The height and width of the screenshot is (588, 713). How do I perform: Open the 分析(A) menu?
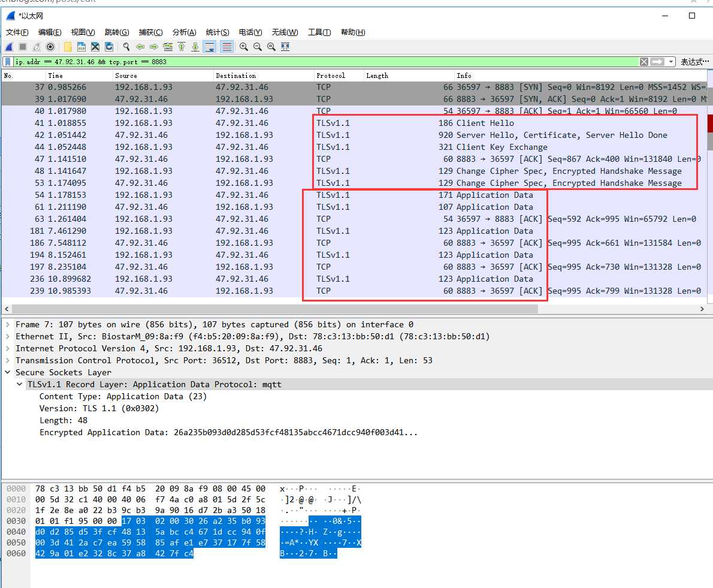pyautogui.click(x=184, y=32)
